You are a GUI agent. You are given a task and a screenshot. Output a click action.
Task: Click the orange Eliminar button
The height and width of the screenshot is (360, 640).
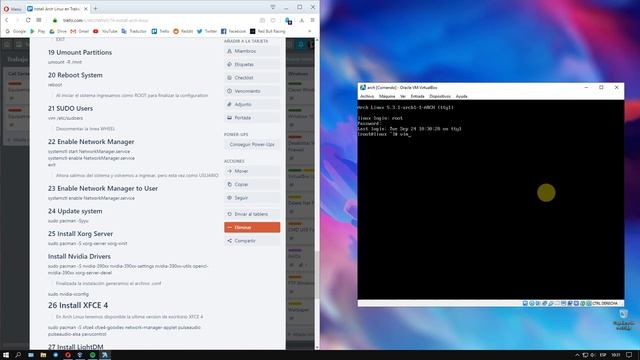tap(252, 227)
